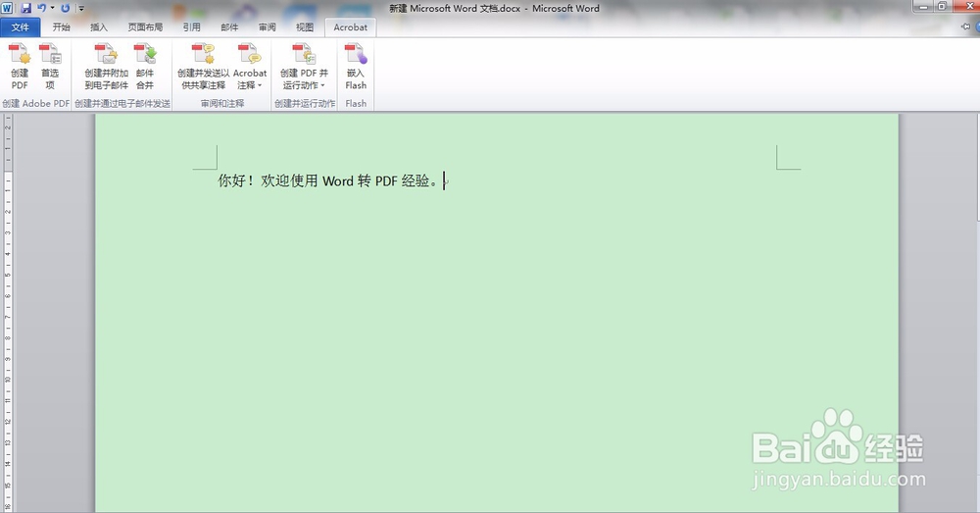Minimize the Word window
Image resolution: width=980 pixels, height=513 pixels.
point(923,6)
